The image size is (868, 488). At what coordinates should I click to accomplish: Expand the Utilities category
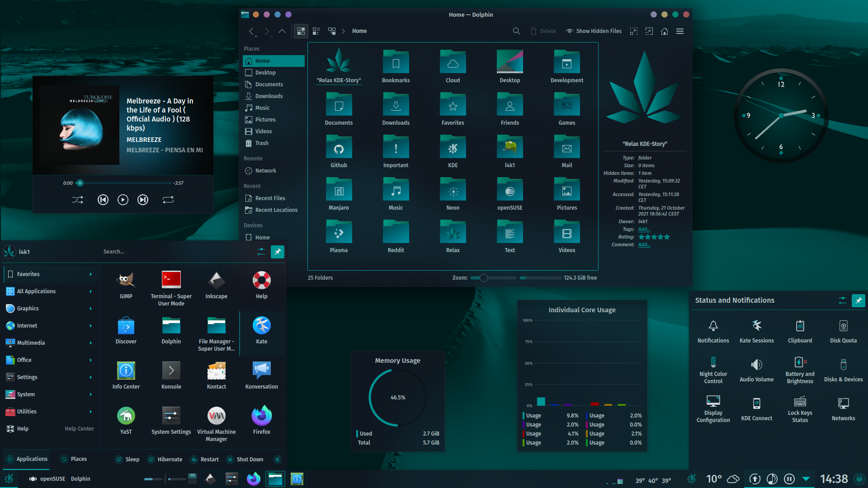click(x=50, y=412)
